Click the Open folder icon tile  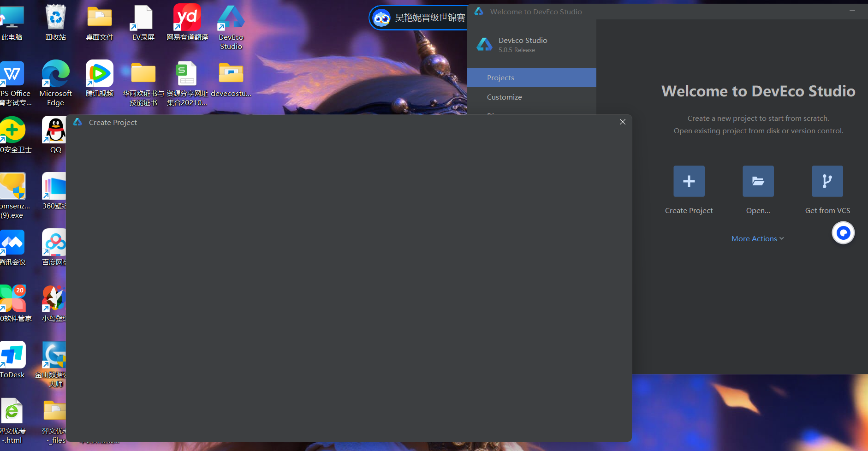click(x=758, y=181)
